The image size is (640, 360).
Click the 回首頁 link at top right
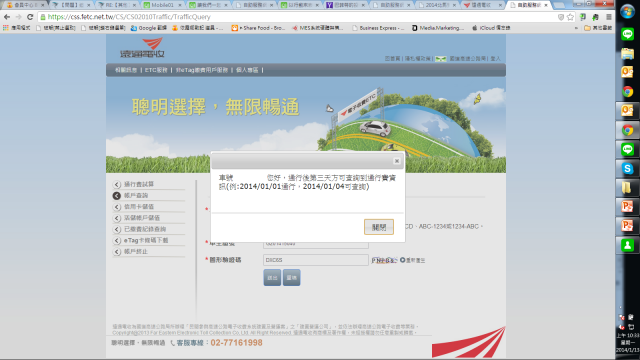coord(392,59)
